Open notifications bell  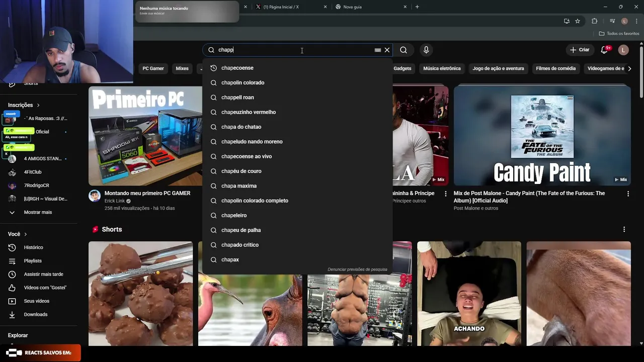click(605, 50)
